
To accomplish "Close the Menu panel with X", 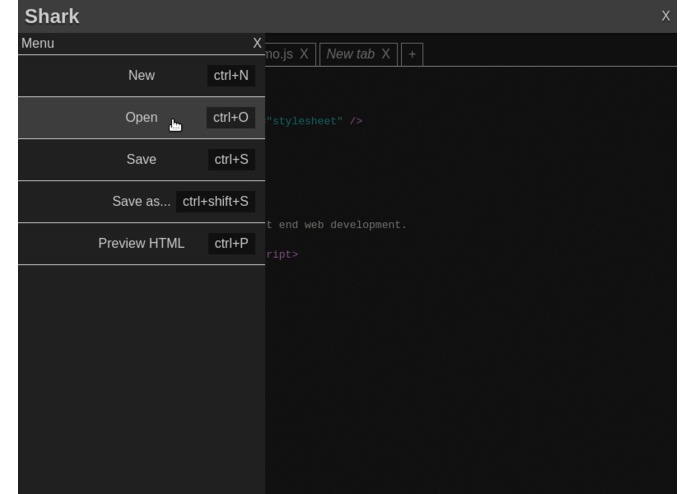I will [x=257, y=43].
